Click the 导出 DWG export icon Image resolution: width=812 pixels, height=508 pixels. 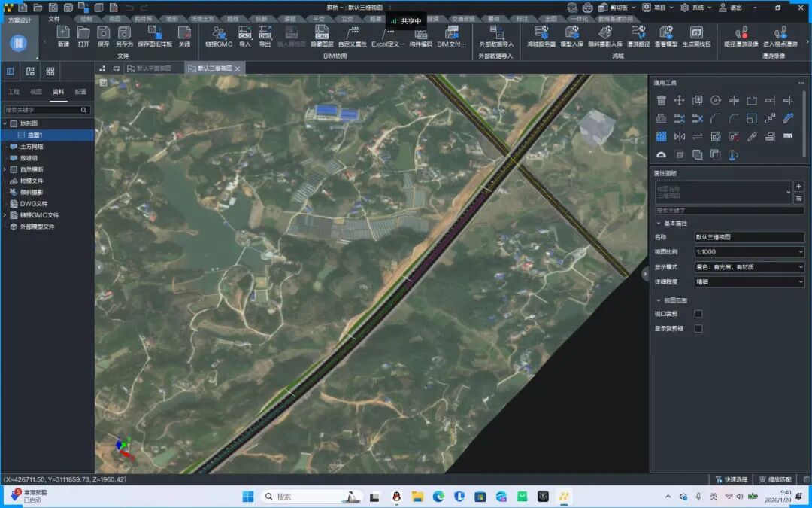click(x=265, y=32)
